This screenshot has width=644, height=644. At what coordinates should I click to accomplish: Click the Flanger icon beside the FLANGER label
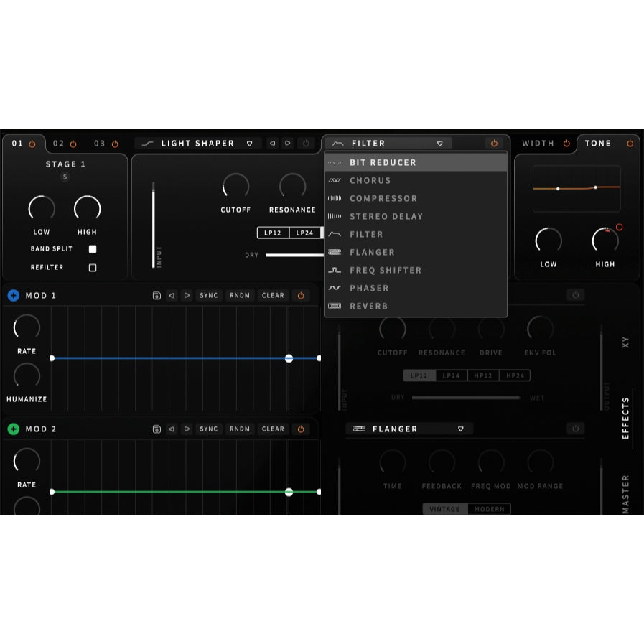359,429
